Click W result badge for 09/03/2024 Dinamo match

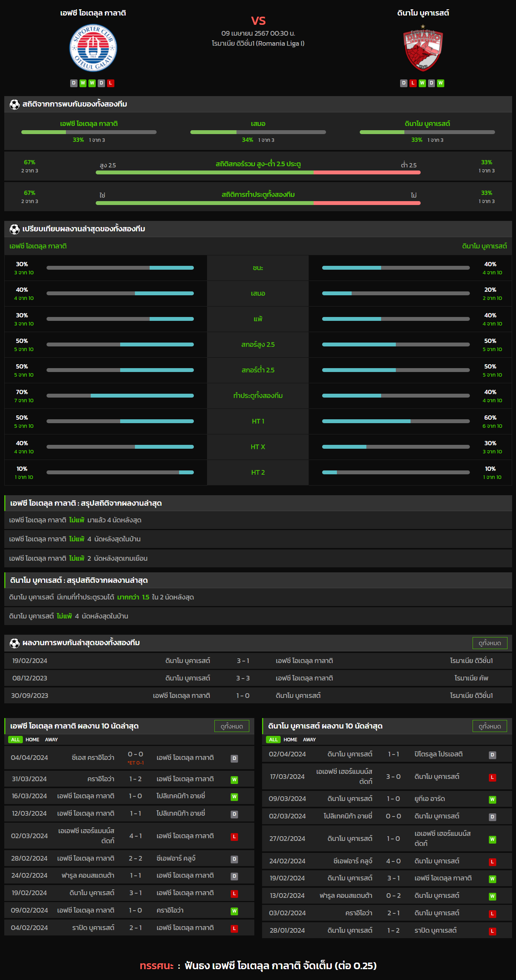coord(492,799)
